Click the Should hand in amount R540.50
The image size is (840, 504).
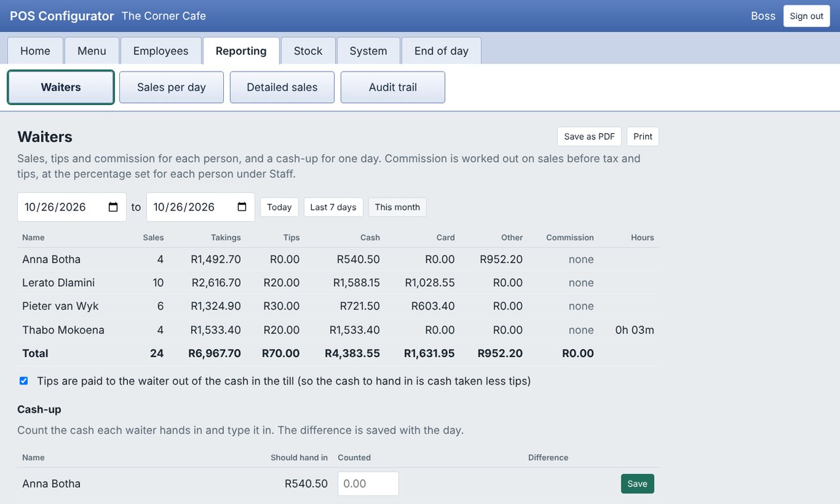(x=306, y=484)
